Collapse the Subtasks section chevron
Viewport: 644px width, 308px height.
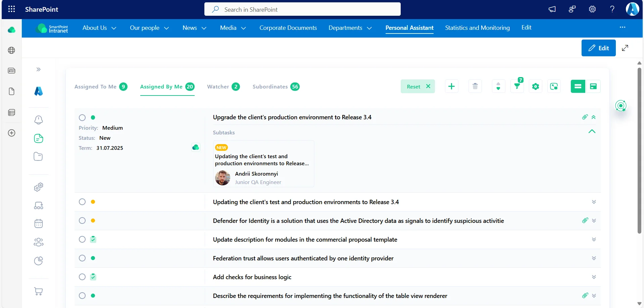coord(592,131)
